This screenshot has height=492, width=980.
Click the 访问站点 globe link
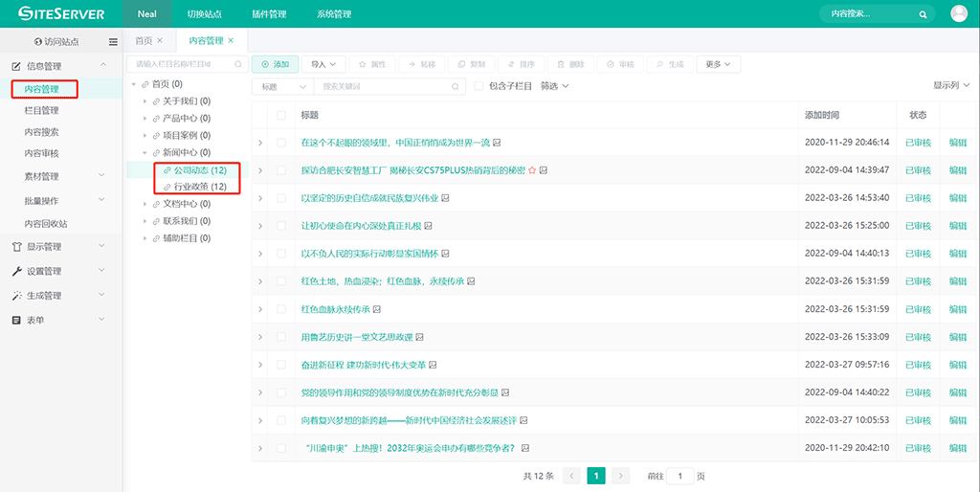coord(56,41)
